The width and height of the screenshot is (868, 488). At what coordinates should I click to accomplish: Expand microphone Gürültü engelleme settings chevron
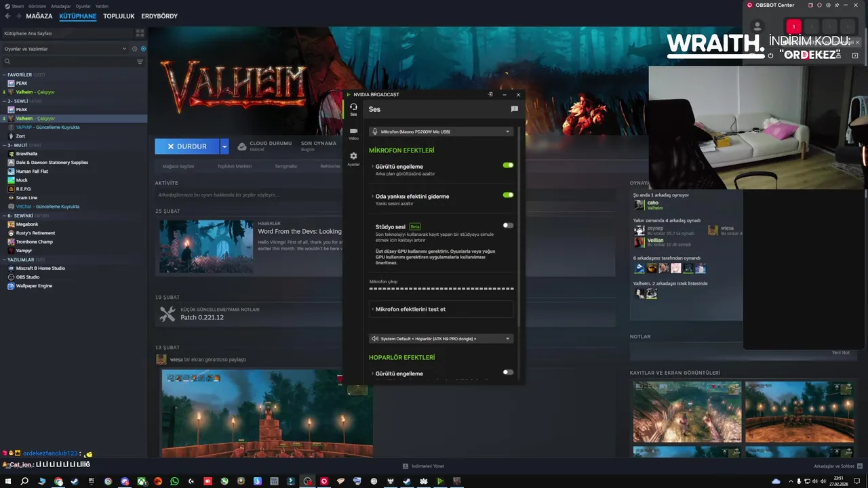[x=372, y=166]
